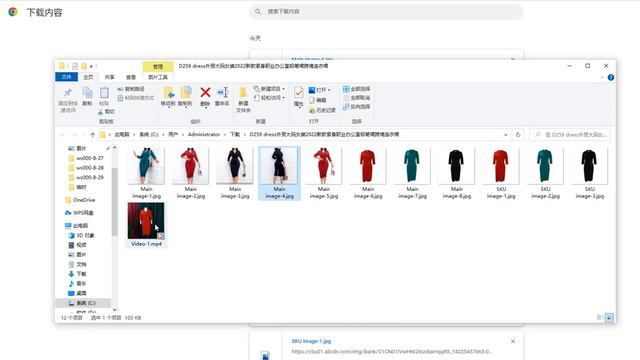Open the Open button dropdown in ribbon
The width and height of the screenshot is (640, 360).
[x=329, y=90]
